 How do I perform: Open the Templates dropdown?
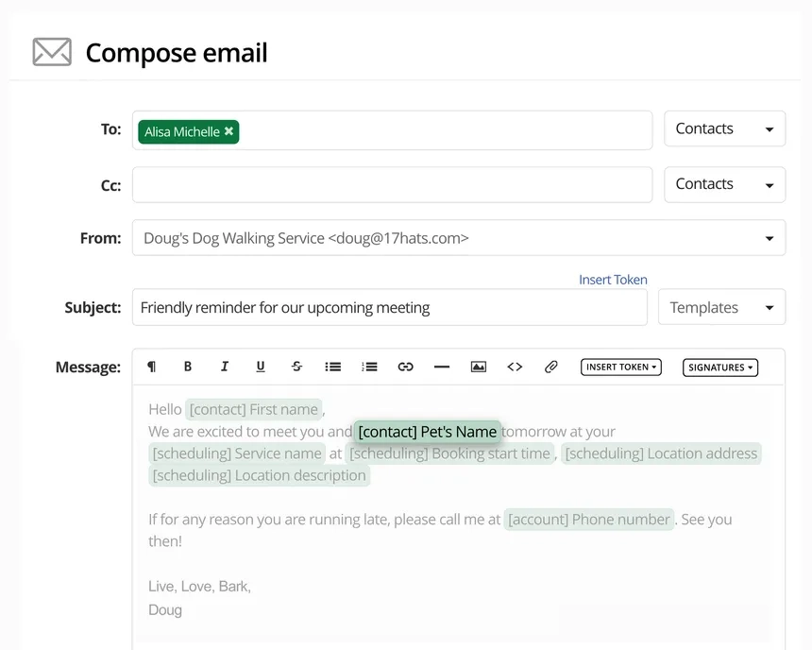(x=721, y=307)
